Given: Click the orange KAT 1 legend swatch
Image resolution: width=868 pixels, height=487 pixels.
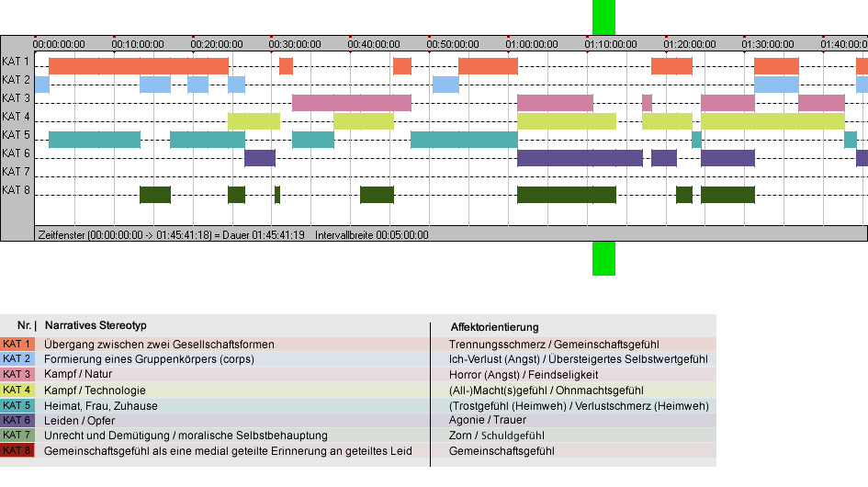Looking at the screenshot, I should 17,344.
